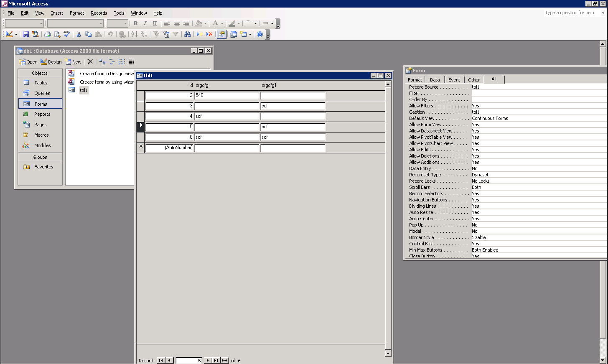Image resolution: width=608 pixels, height=364 pixels.
Task: Select Reports in the Objects bar
Action: pos(40,114)
